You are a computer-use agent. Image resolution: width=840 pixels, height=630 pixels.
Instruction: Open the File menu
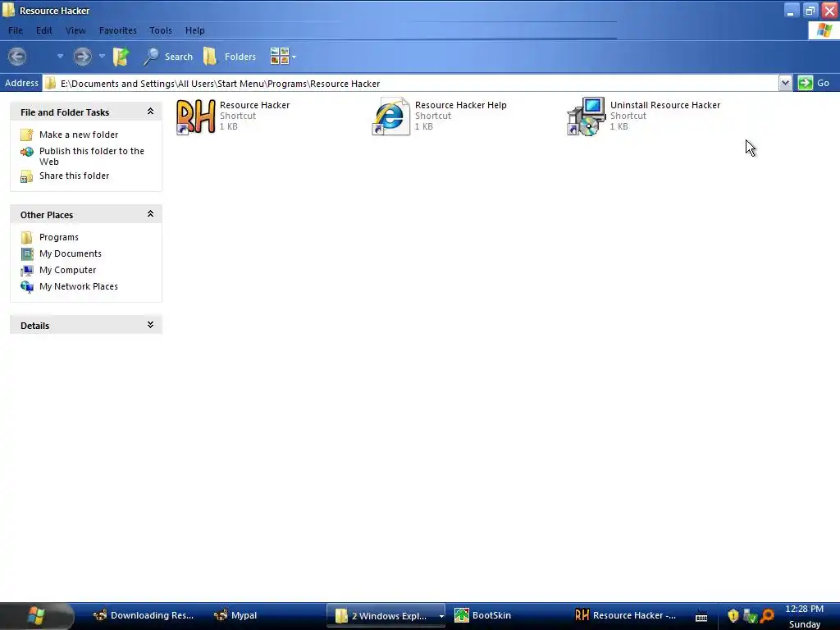16,30
